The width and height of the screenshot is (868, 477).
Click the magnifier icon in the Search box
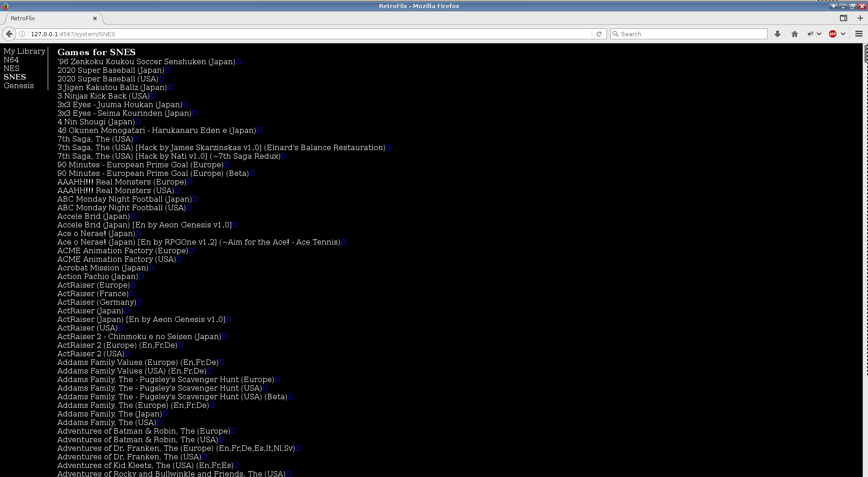point(615,34)
